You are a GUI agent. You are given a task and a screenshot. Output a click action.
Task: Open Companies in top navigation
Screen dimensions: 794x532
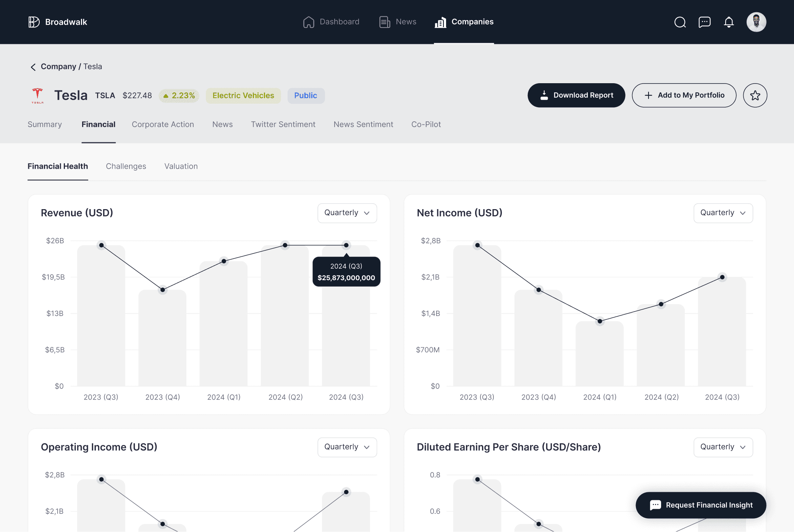(464, 22)
